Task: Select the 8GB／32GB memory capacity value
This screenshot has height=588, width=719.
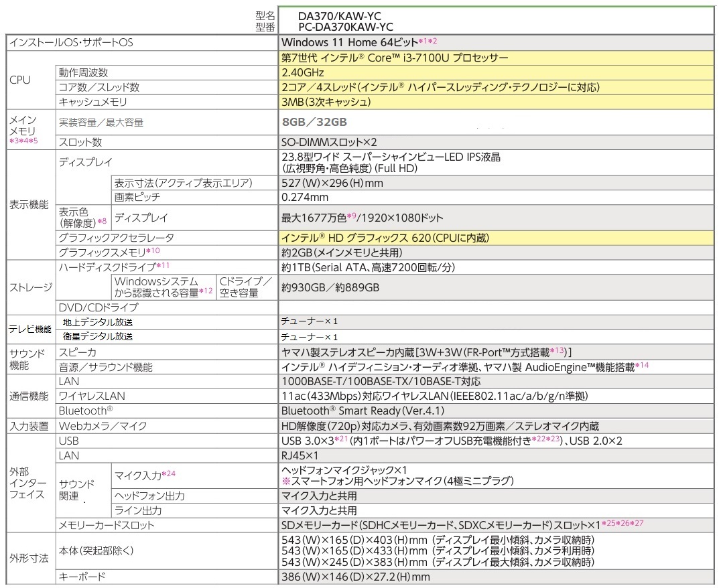Action: tap(315, 122)
